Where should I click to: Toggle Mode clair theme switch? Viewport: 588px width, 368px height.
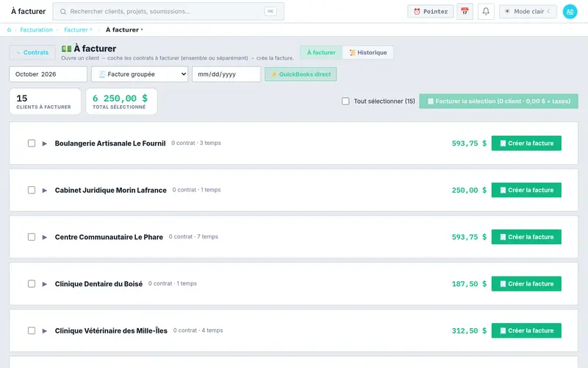point(528,12)
